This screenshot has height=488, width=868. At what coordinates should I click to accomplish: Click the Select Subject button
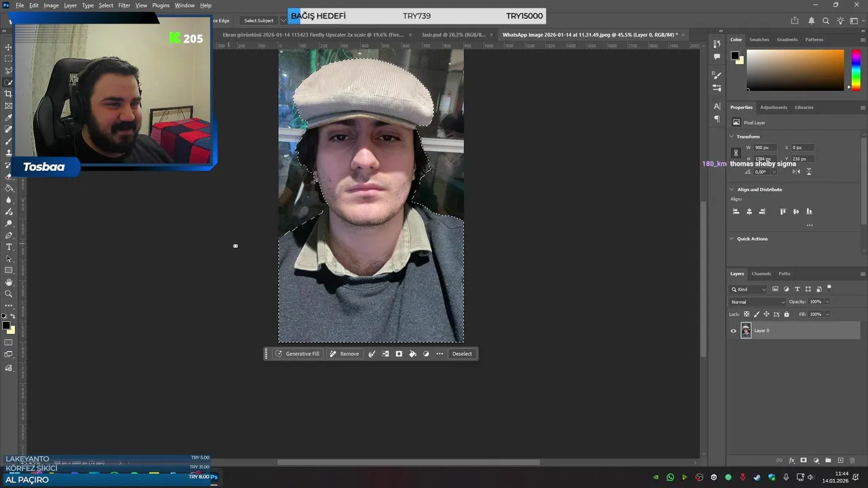[259, 20]
